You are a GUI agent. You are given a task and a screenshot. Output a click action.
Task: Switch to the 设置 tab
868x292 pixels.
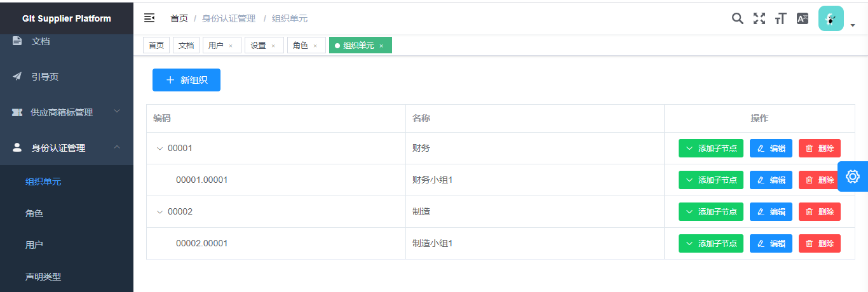coord(258,46)
